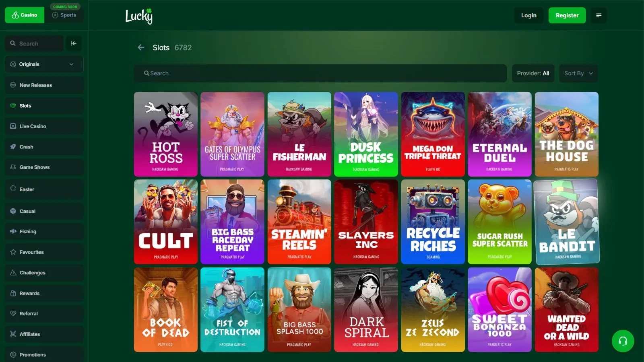Screen dimensions: 644x362
Task: Click the Login button
Action: click(x=528, y=15)
